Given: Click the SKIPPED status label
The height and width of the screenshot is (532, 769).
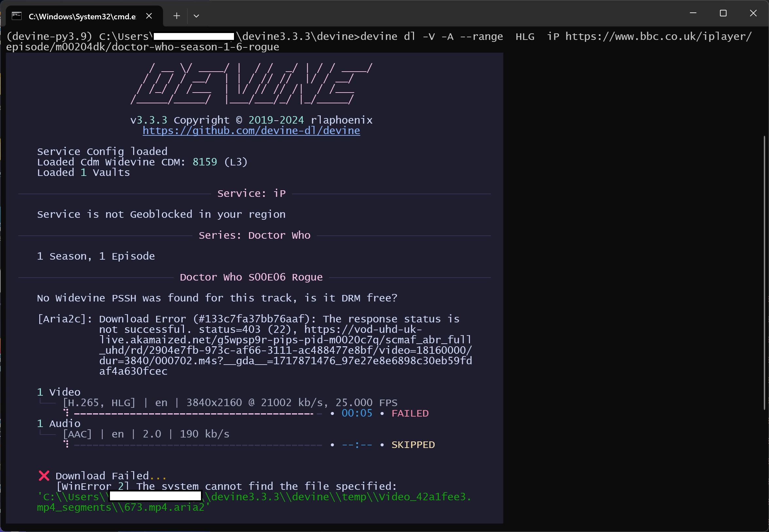Looking at the screenshot, I should click(x=413, y=445).
